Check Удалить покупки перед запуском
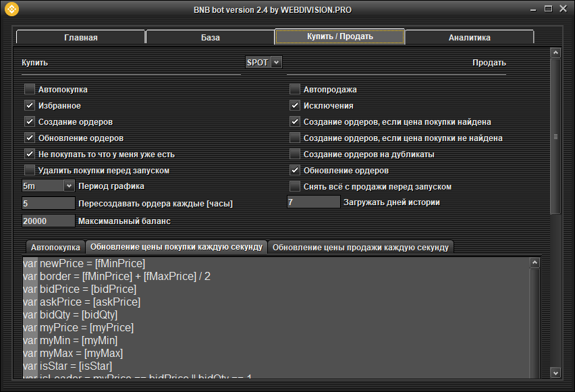The height and width of the screenshot is (392, 575). pos(30,170)
